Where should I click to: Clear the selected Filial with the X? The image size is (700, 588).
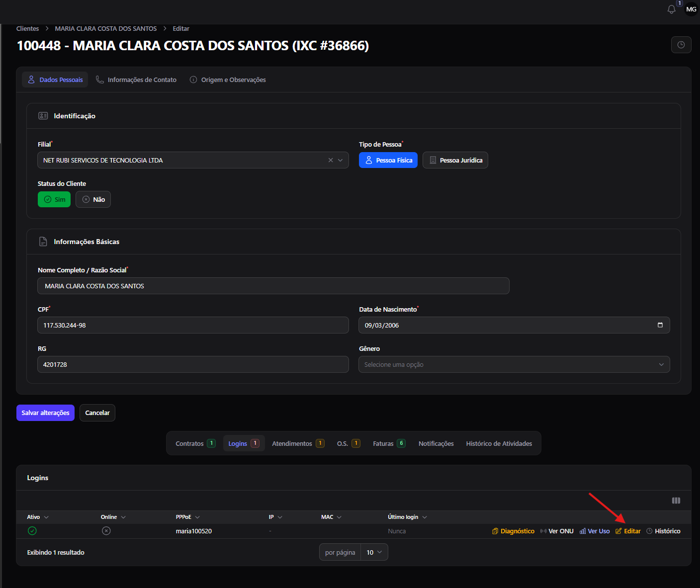click(331, 160)
